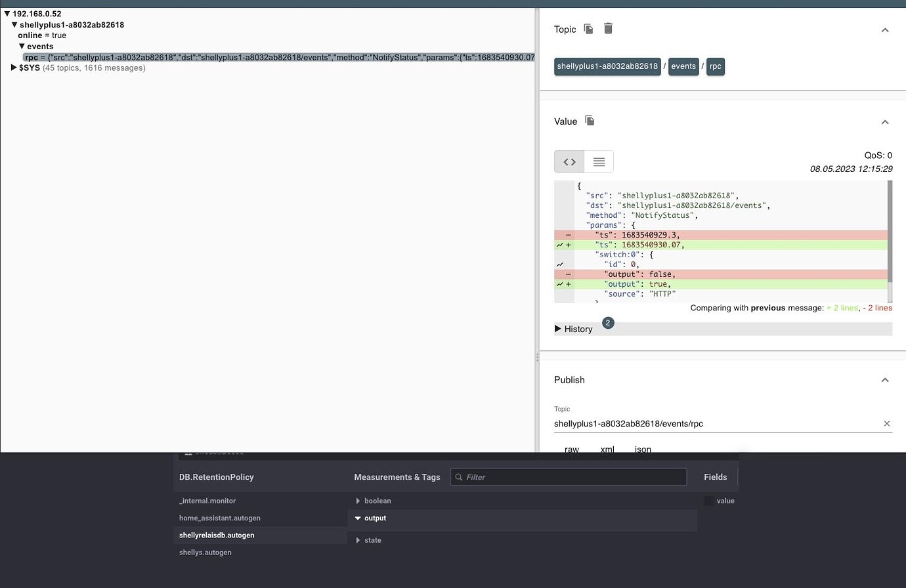Clear the publish Topic input with the X icon
This screenshot has width=906, height=588.
(x=887, y=423)
